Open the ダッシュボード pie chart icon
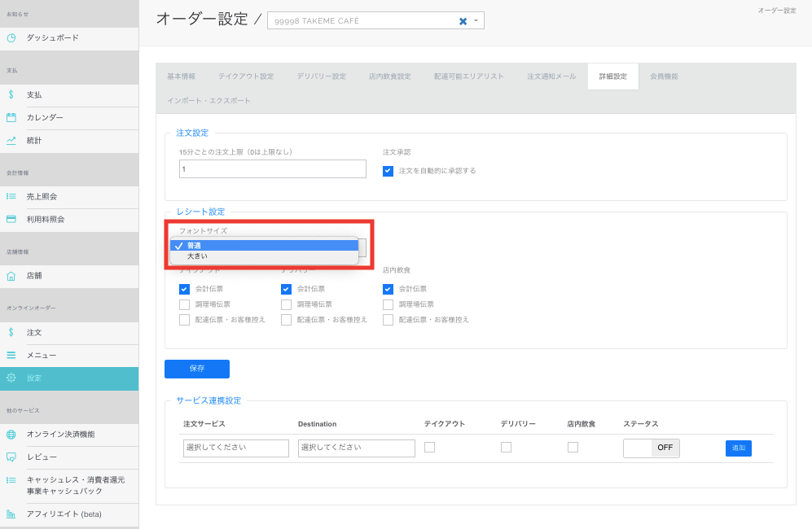 (x=11, y=37)
